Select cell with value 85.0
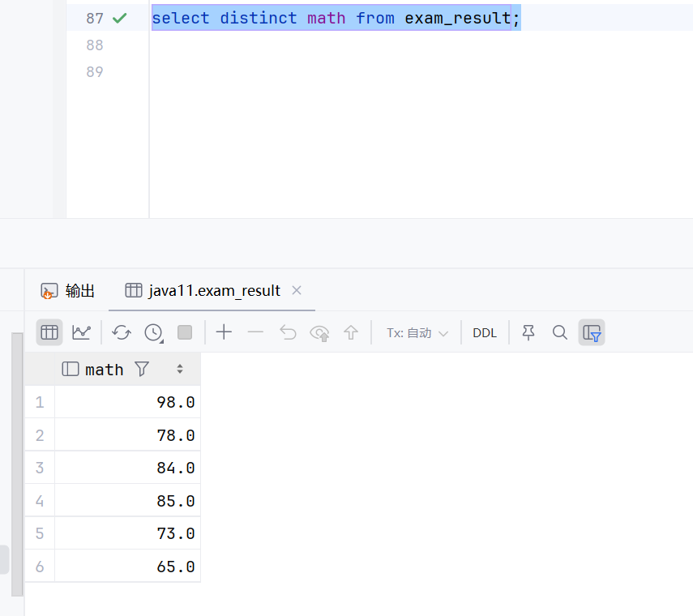This screenshot has width=693, height=616. [127, 501]
